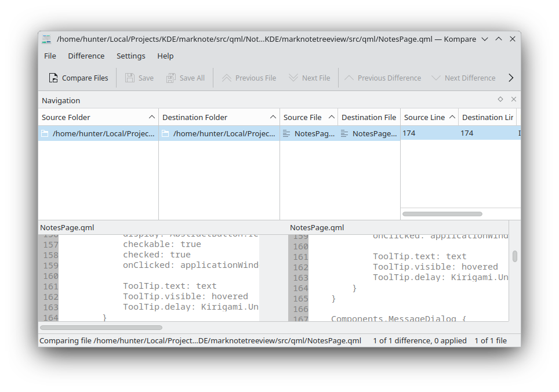The image size is (559, 392).
Task: Click the Next Difference down arrow
Action: coord(436,78)
